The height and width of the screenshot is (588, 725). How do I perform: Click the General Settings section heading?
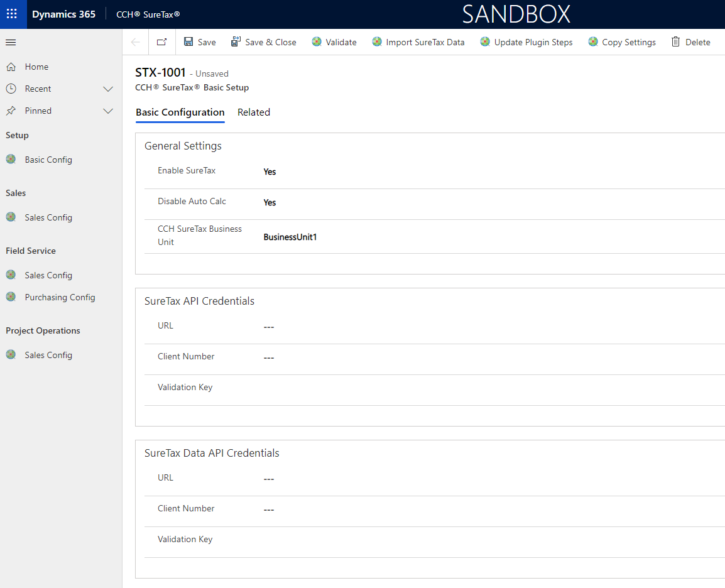183,146
